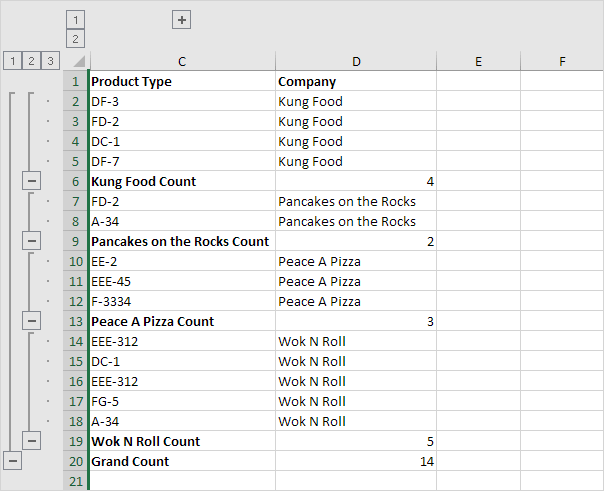The width and height of the screenshot is (604, 491).
Task: Select column E header
Action: point(478,62)
